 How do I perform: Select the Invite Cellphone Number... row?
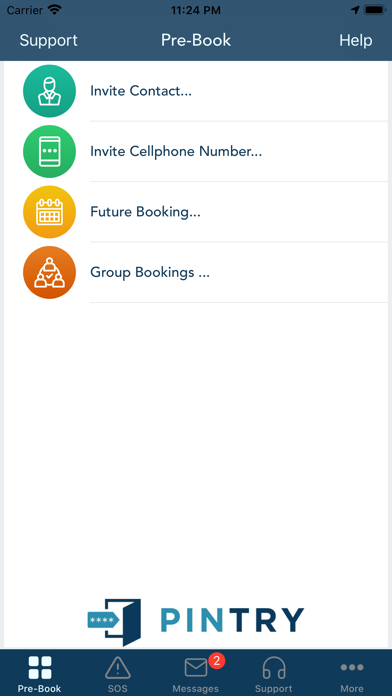coord(196,151)
